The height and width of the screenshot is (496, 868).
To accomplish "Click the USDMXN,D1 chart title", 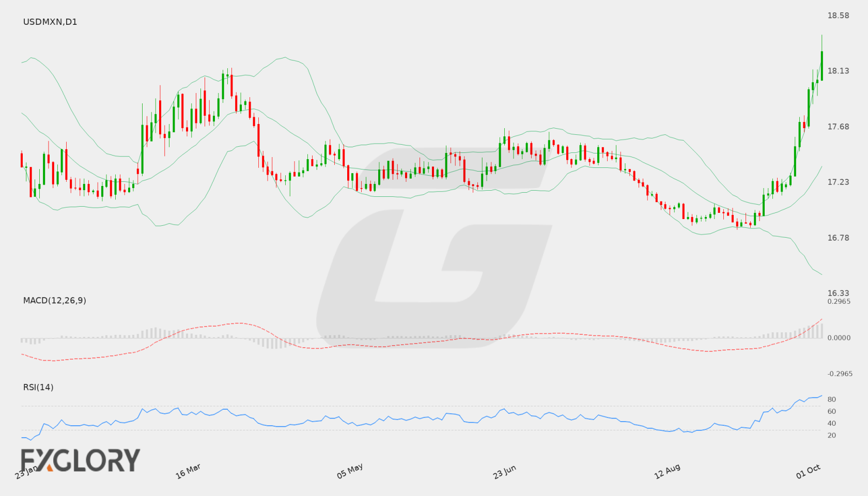I will click(50, 22).
